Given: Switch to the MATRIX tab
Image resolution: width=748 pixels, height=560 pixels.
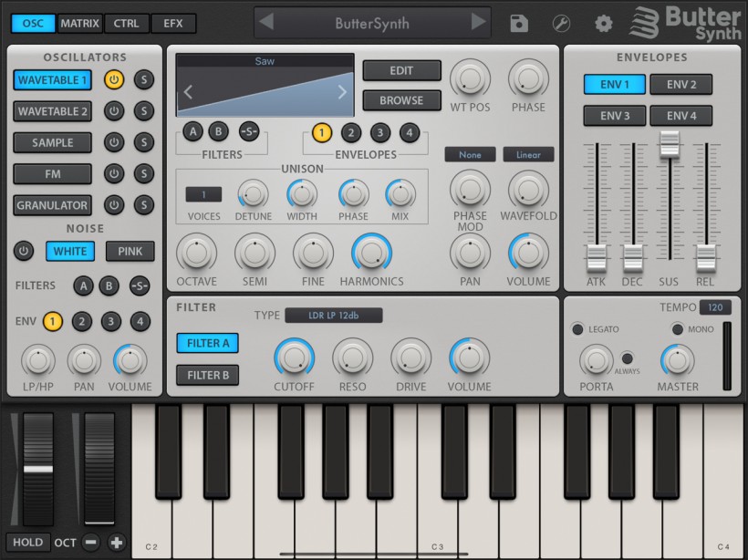Looking at the screenshot, I should [80, 24].
